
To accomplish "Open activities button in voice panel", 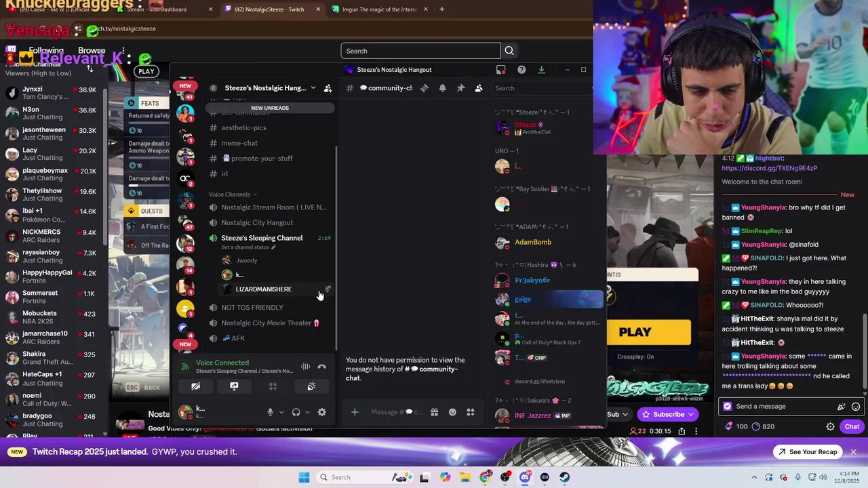I will 273,386.
